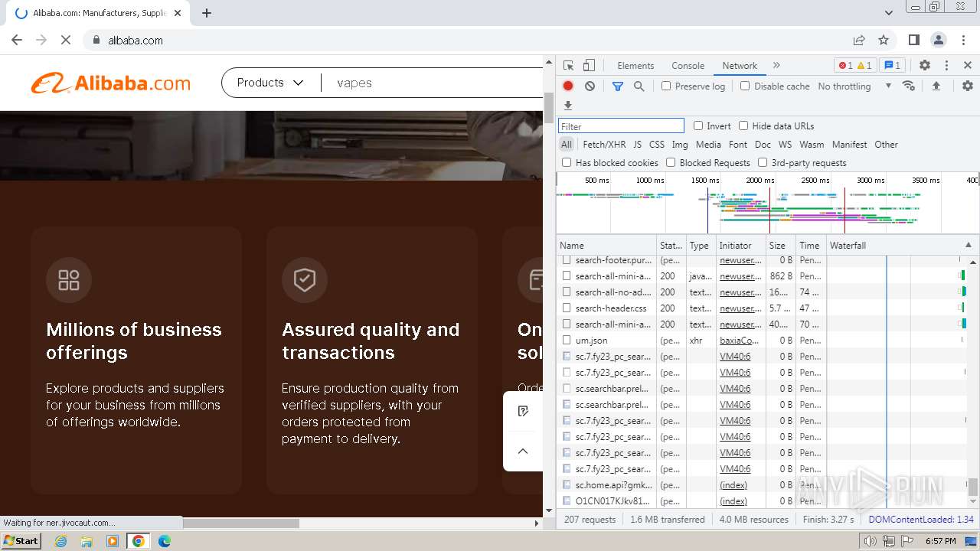The height and width of the screenshot is (551, 980).
Task: Check the Invert filter checkbox
Action: 698,126
